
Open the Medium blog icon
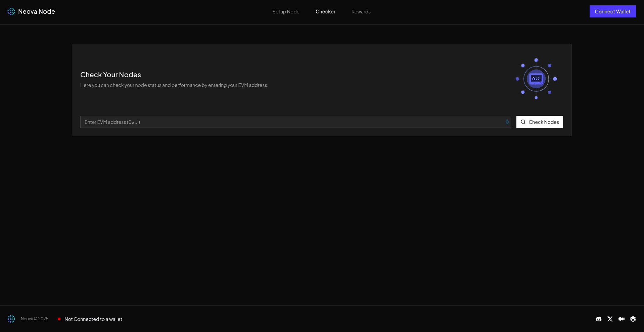(622, 319)
